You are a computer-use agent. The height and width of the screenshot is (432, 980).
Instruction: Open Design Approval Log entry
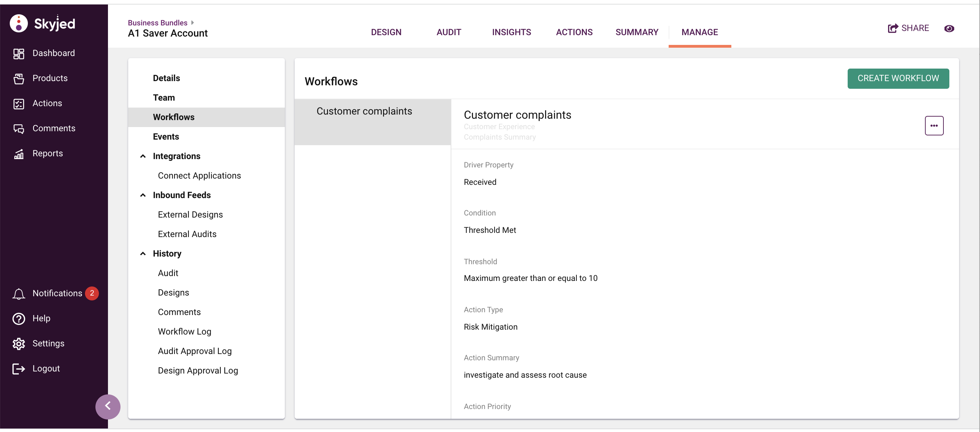click(197, 370)
